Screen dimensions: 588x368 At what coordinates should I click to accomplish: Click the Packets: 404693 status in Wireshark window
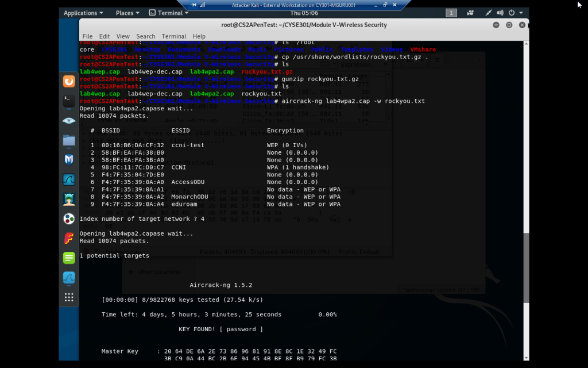tap(264, 252)
